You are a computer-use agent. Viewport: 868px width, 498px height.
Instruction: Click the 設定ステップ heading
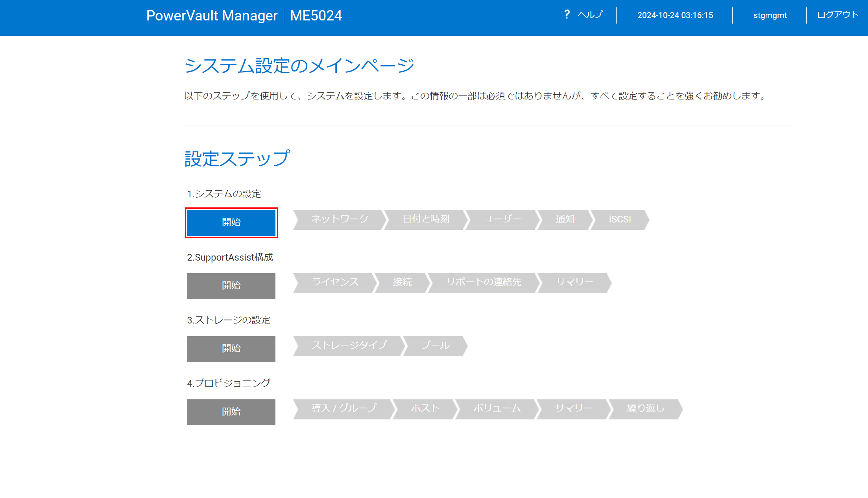click(237, 159)
